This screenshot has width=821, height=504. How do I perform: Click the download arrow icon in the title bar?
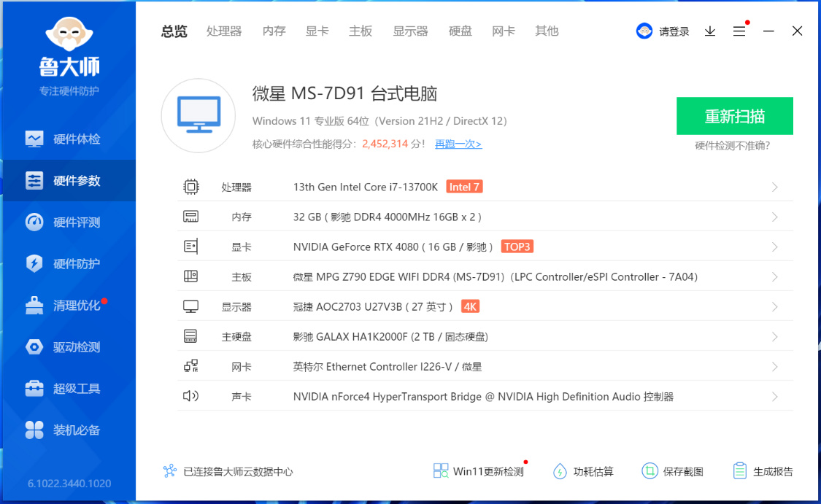click(x=710, y=31)
